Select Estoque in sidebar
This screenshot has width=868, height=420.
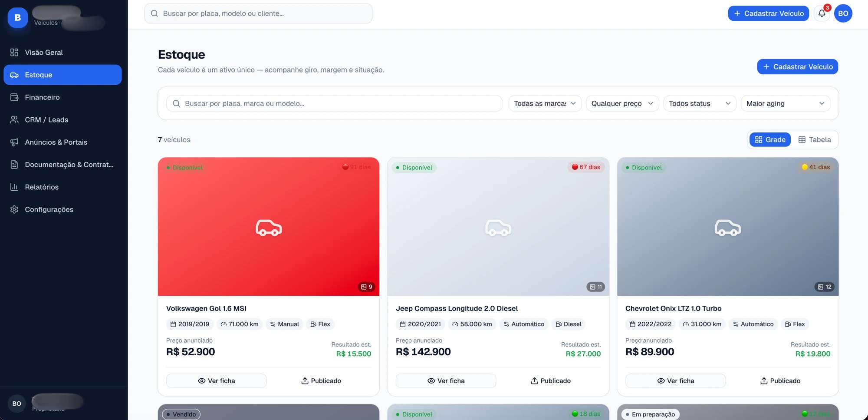coord(62,75)
